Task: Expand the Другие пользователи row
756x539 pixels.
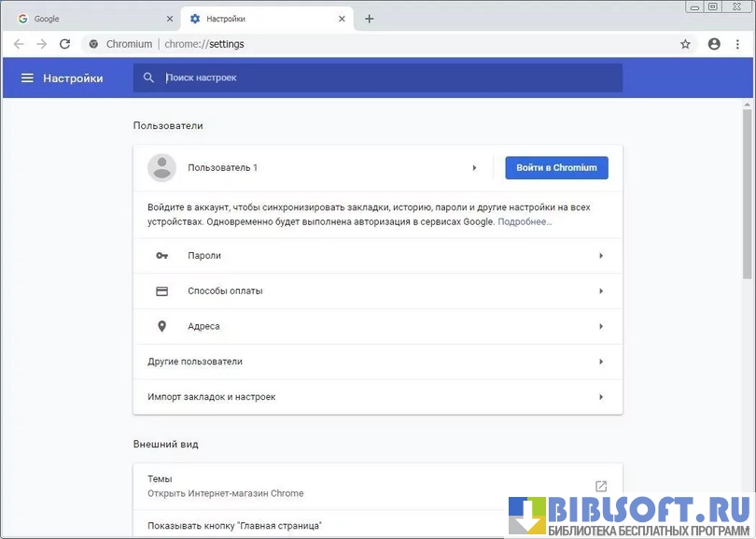Action: (x=601, y=362)
